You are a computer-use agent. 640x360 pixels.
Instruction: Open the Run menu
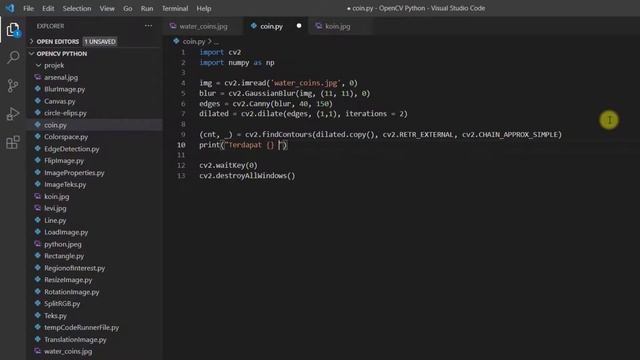coord(147,8)
